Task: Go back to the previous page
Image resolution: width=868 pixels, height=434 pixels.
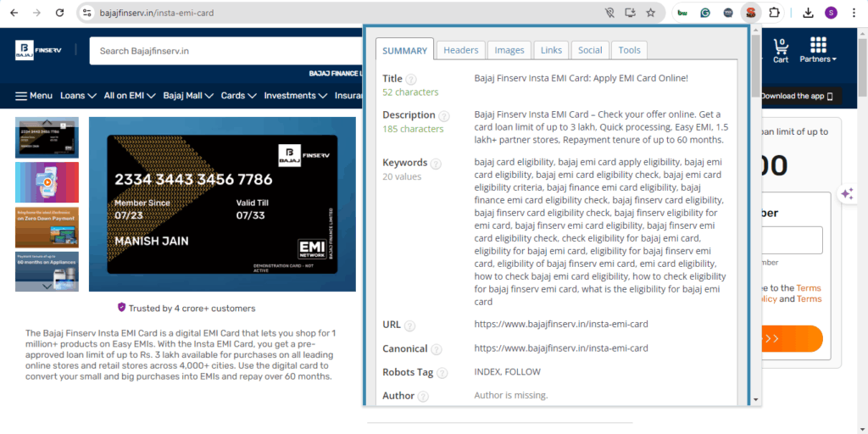Action: point(14,13)
